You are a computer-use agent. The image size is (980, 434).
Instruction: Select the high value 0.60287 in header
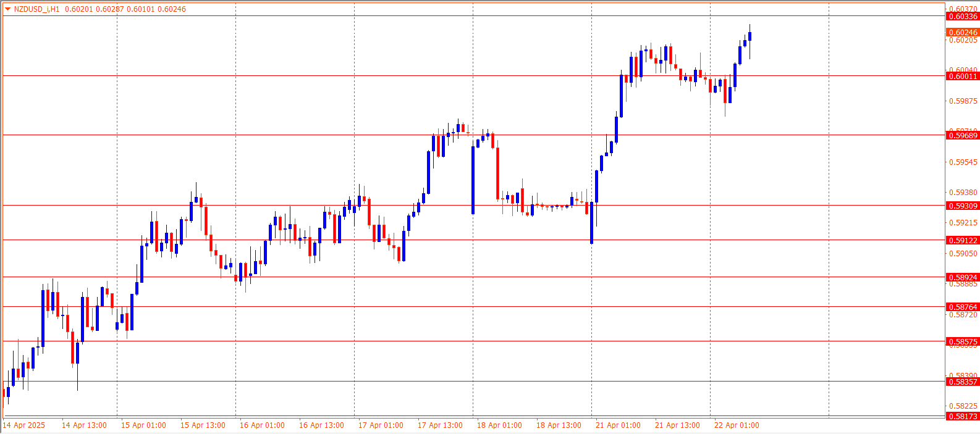109,9
